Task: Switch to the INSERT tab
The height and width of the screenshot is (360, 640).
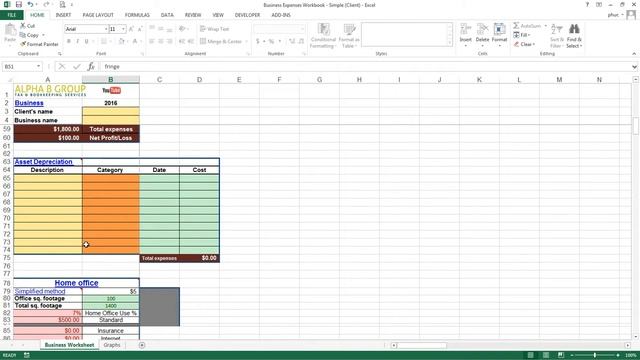Action: click(63, 15)
